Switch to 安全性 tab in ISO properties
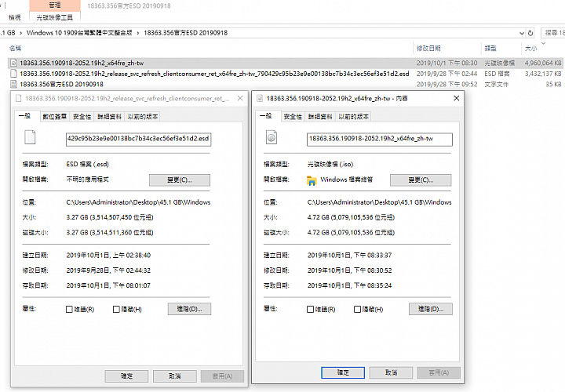 pos(293,117)
